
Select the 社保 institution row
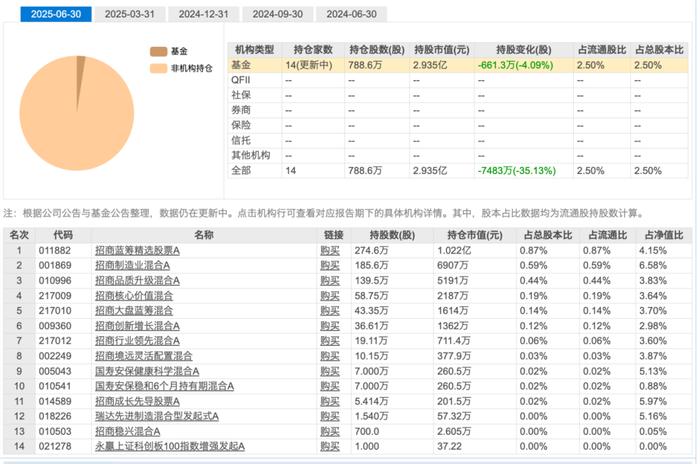(x=458, y=95)
